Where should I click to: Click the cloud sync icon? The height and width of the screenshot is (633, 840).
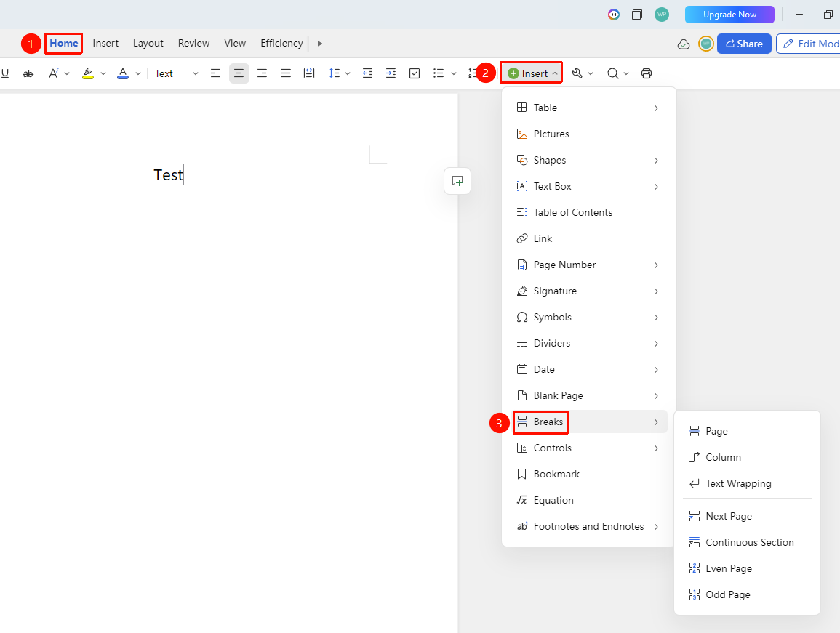(684, 44)
